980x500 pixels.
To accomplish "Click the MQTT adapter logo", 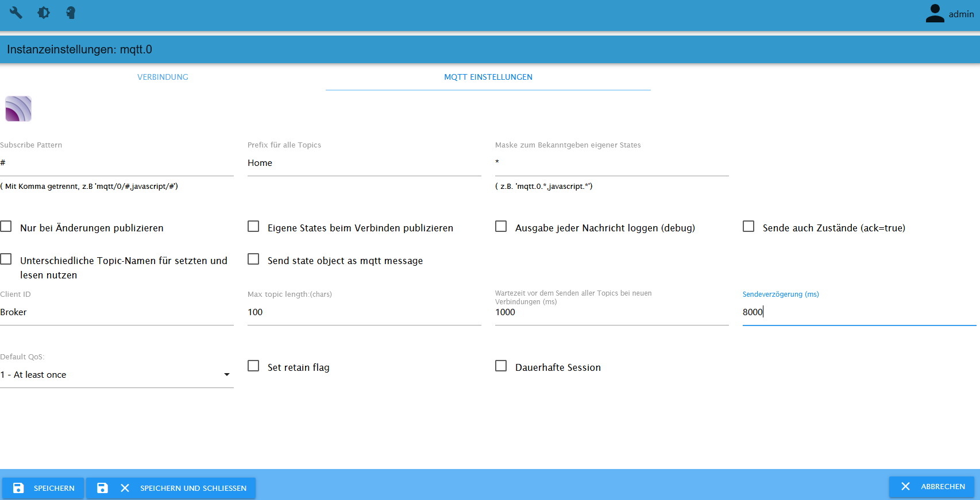I will (18, 108).
